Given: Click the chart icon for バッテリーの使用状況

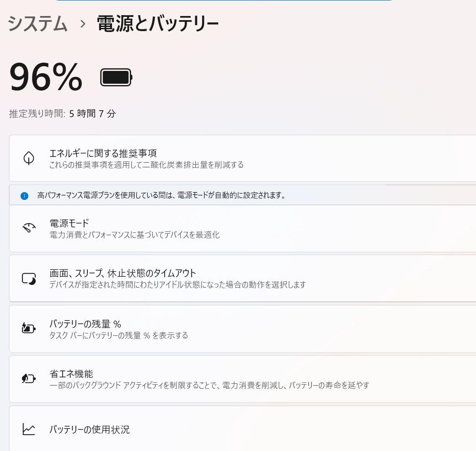Looking at the screenshot, I should pyautogui.click(x=29, y=429).
